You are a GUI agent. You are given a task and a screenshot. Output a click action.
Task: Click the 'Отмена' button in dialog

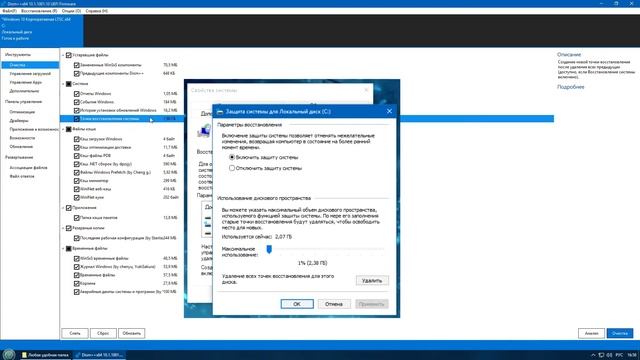tap(334, 304)
